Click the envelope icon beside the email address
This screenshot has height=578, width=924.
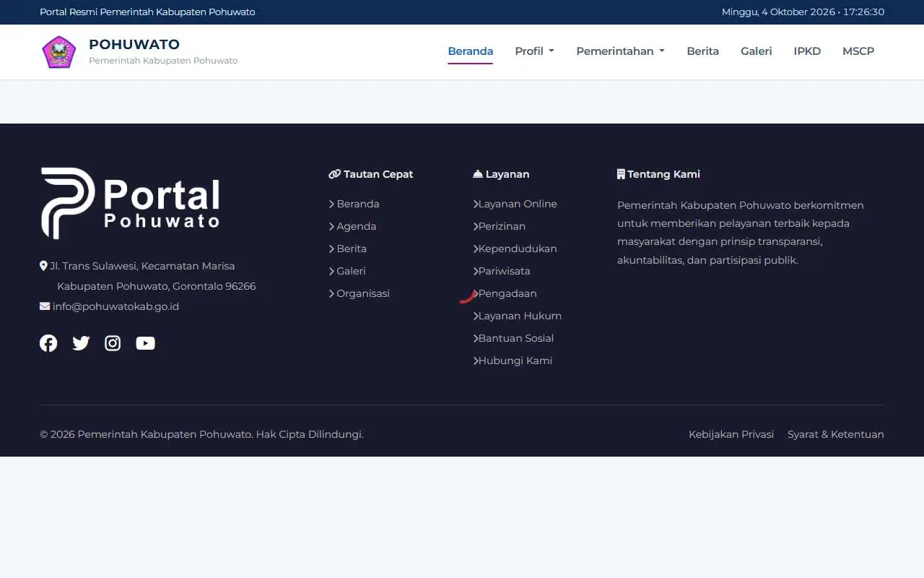[x=45, y=306]
